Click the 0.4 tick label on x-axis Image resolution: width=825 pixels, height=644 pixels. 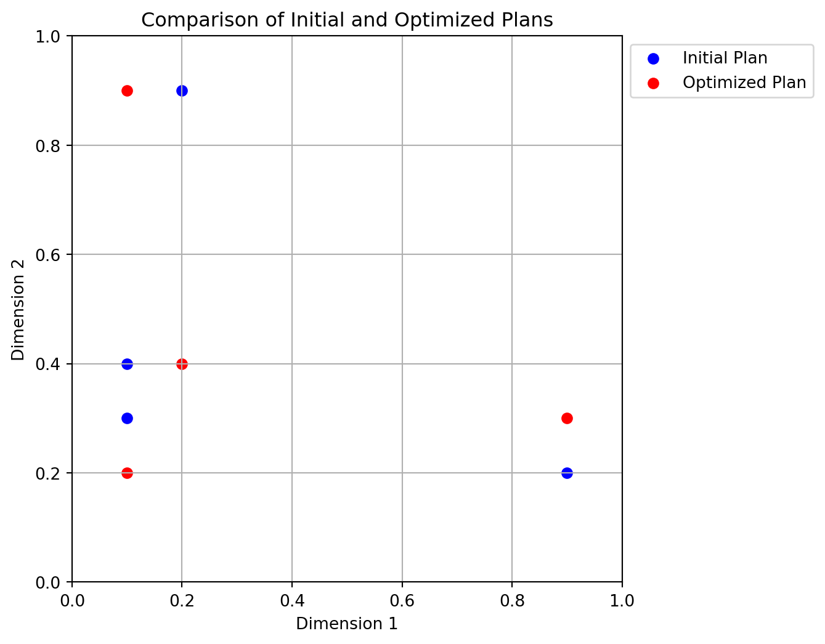click(x=292, y=600)
